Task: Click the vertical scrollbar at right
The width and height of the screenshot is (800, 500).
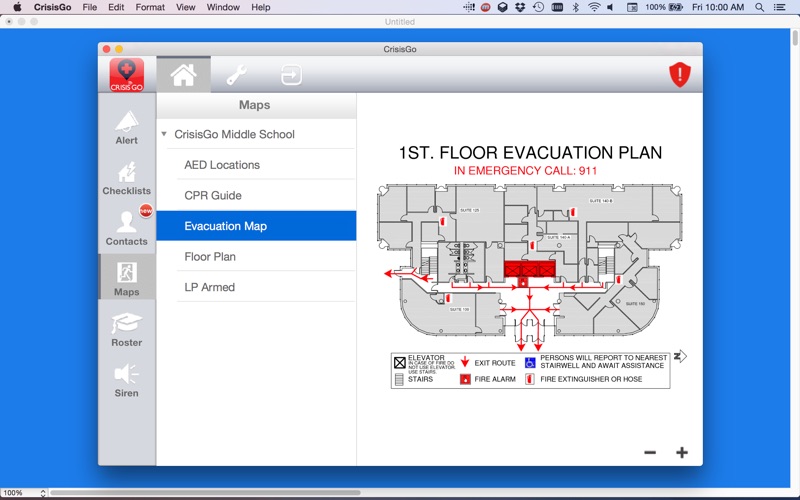Action: tap(795, 38)
